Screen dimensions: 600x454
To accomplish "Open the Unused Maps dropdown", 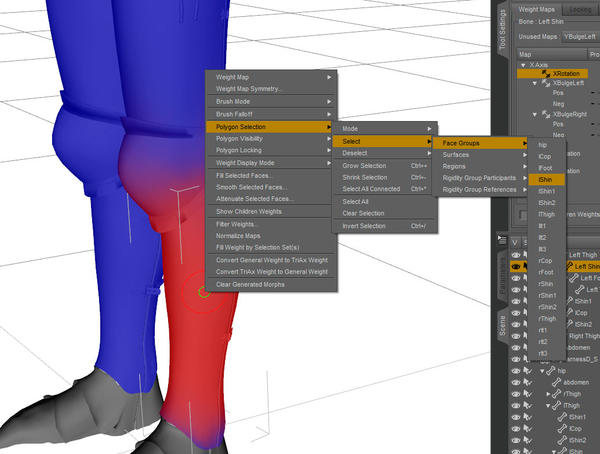I will coord(580,37).
